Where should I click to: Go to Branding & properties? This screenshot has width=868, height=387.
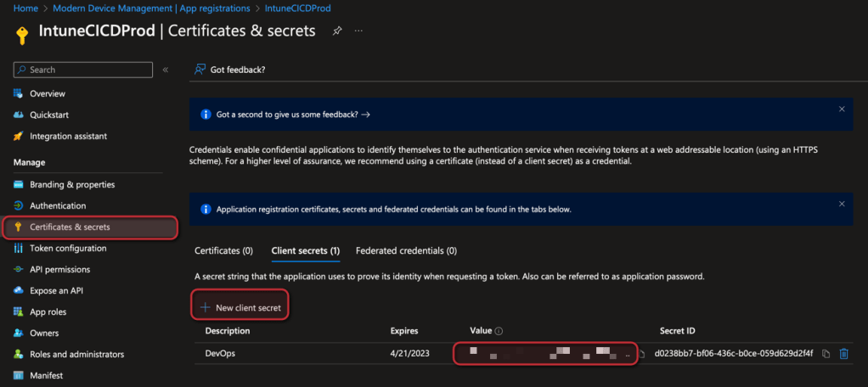71,184
